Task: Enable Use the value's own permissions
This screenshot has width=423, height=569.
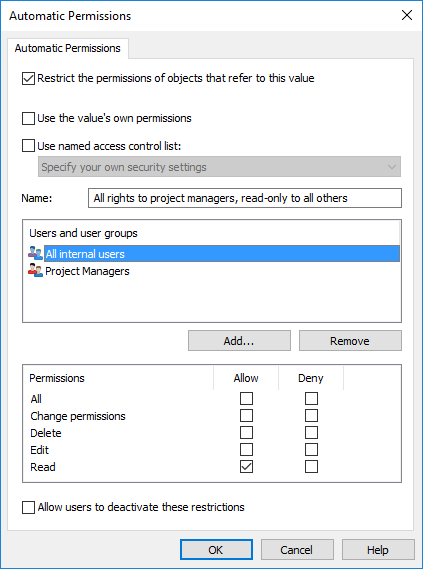Action: [28, 118]
